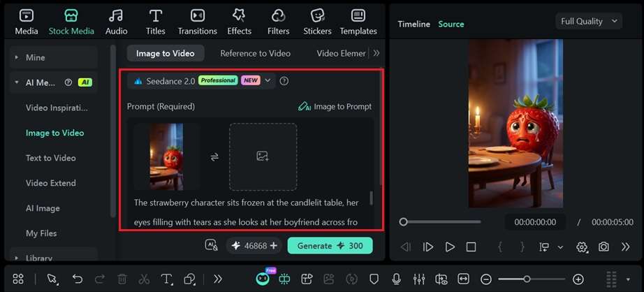Click Image to Prompt AI button
The height and width of the screenshot is (292, 644).
[335, 107]
